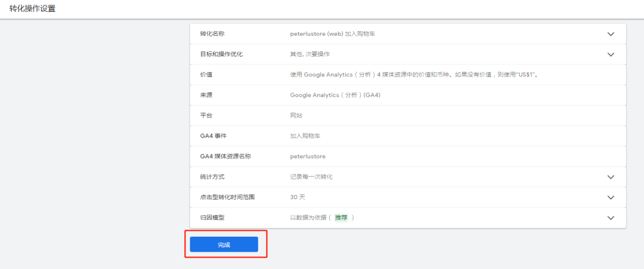Click the value '其他, 次要操作'
The width and height of the screenshot is (644, 269).
pyautogui.click(x=309, y=54)
